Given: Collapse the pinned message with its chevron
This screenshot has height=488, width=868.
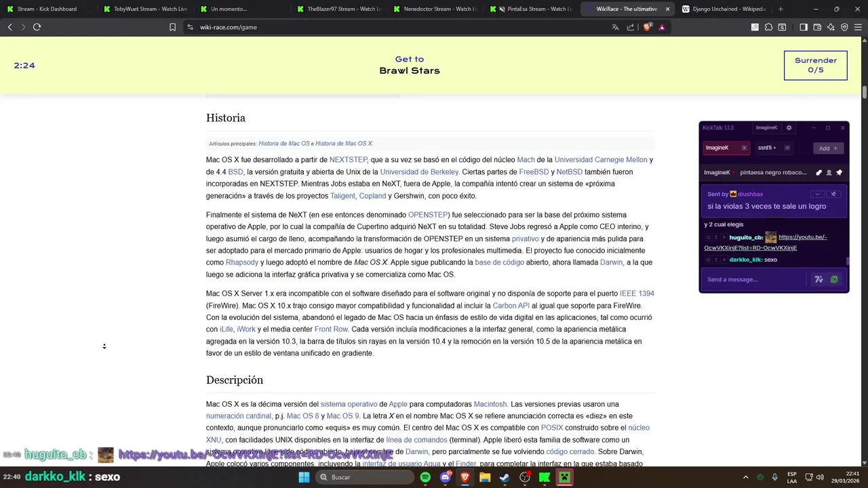Looking at the screenshot, I should (x=818, y=194).
